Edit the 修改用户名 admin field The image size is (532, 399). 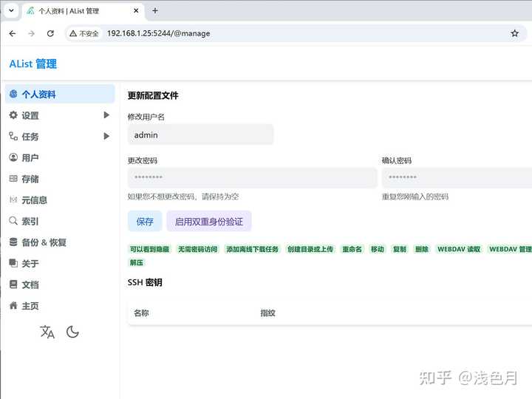[x=200, y=134]
